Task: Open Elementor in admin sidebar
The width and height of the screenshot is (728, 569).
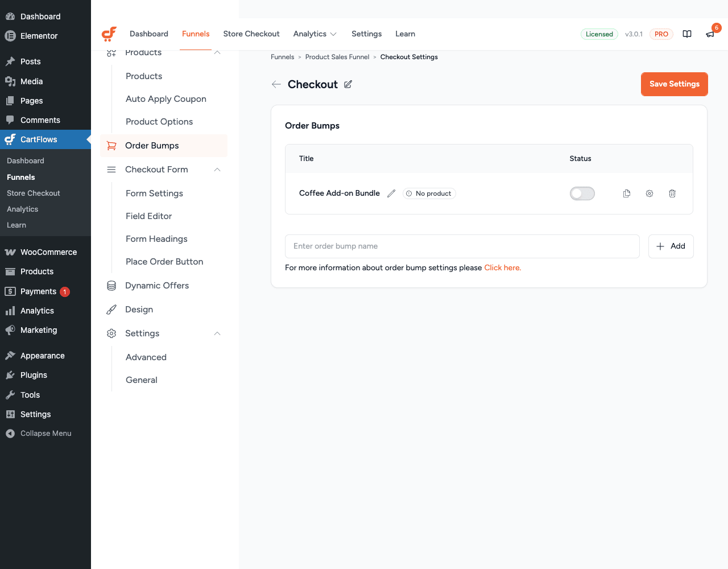Action: click(x=45, y=36)
